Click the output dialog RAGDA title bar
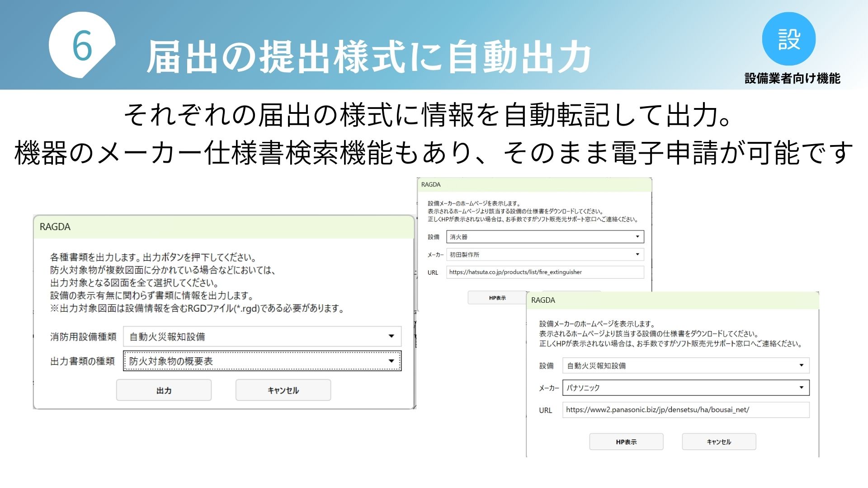The width and height of the screenshot is (868, 488). point(224,227)
